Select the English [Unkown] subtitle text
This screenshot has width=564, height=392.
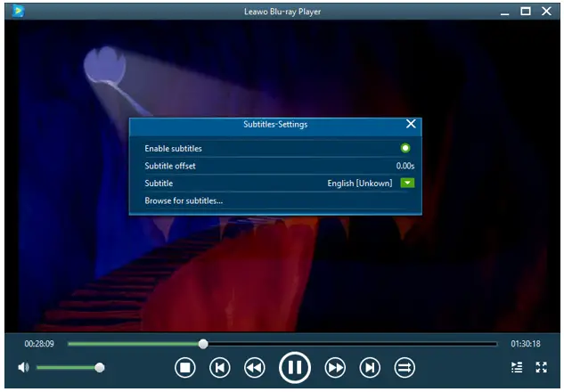[360, 183]
